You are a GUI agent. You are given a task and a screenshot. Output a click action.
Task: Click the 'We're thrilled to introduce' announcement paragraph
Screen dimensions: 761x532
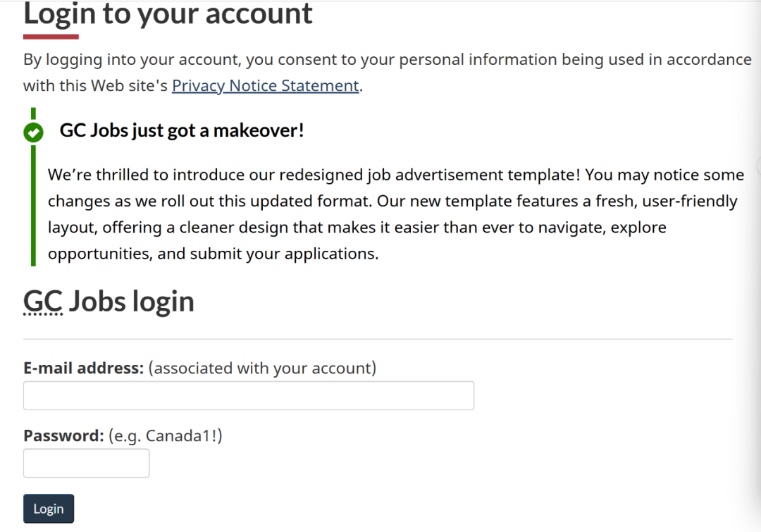coord(395,214)
